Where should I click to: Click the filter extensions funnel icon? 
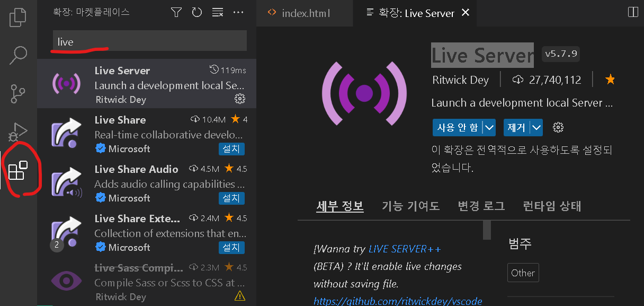tap(176, 12)
